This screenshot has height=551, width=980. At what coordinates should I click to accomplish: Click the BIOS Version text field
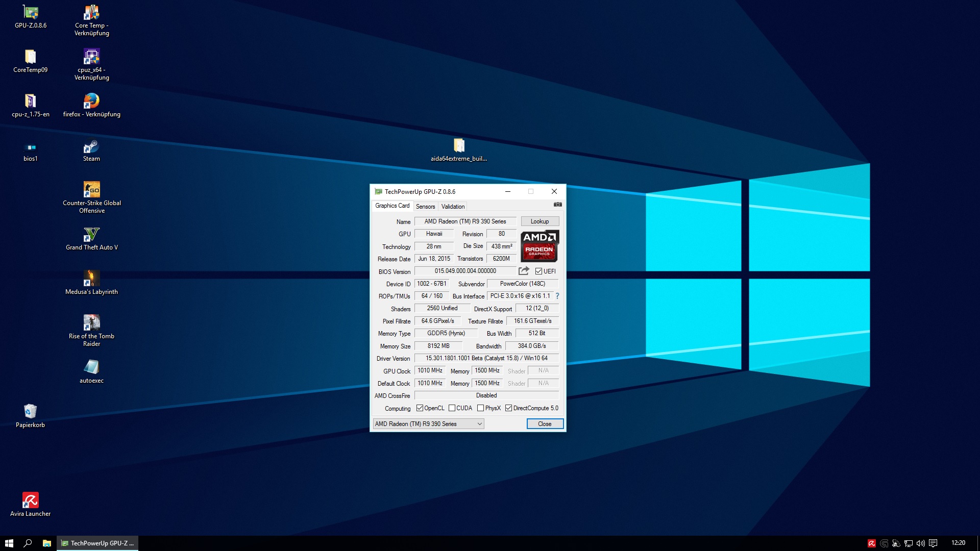pos(465,271)
